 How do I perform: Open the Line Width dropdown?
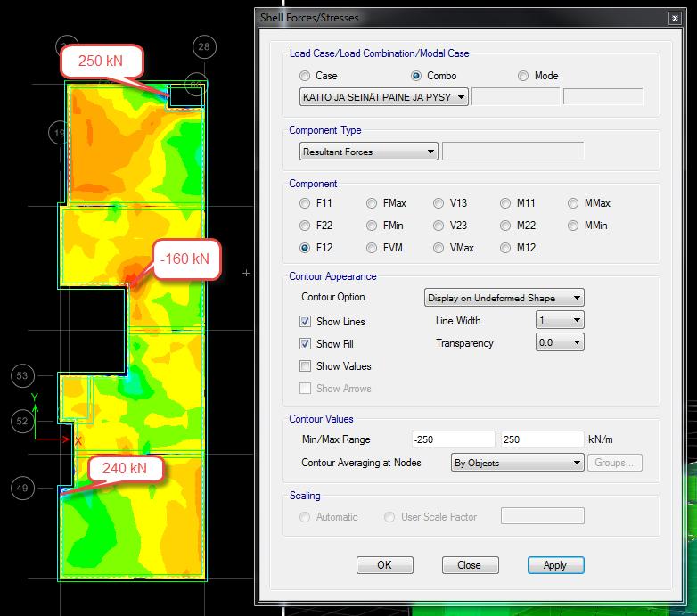pos(560,320)
